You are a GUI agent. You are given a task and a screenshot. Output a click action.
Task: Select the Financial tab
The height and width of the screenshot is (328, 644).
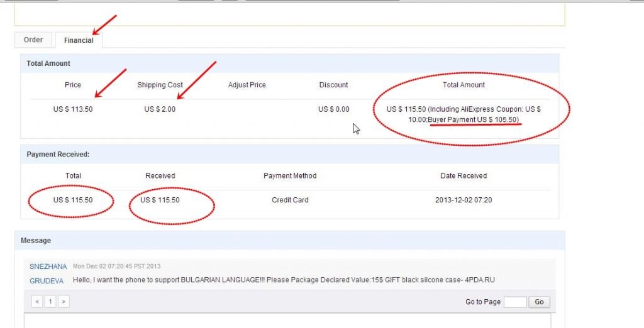(79, 40)
